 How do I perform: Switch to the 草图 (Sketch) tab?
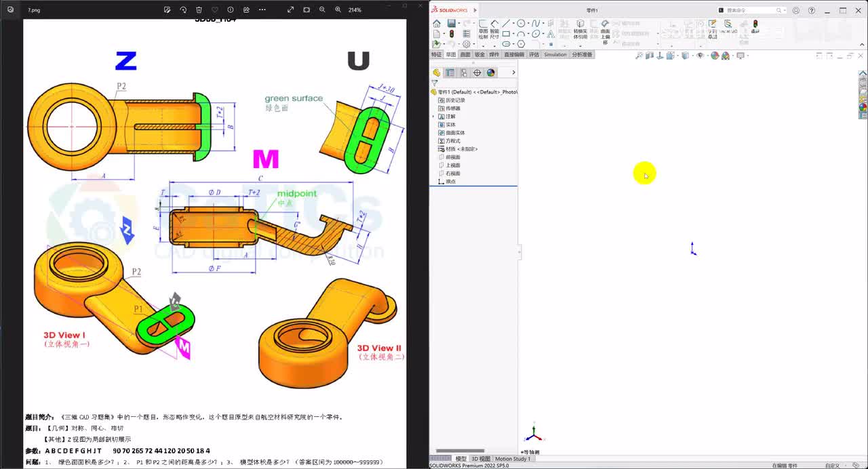tap(450, 55)
